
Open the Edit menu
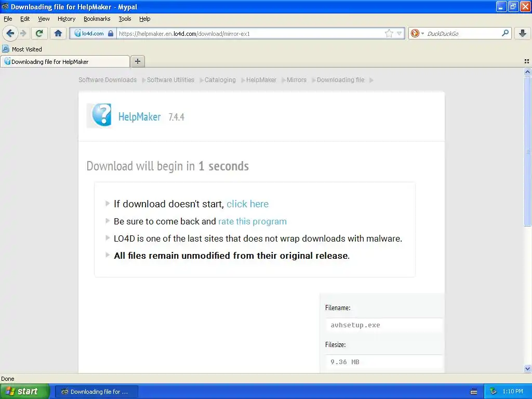tap(25, 19)
